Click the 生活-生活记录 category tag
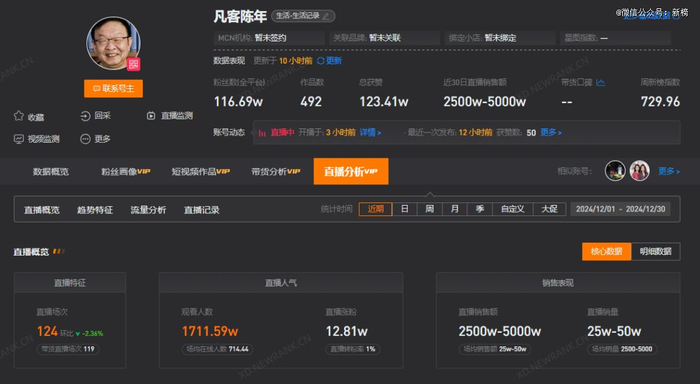This screenshot has width=700, height=384. click(x=303, y=16)
